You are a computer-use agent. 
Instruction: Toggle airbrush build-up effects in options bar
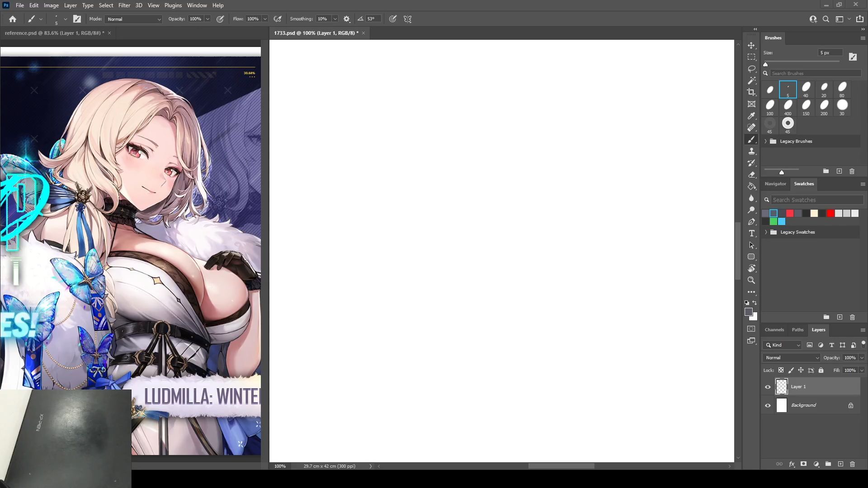[278, 19]
